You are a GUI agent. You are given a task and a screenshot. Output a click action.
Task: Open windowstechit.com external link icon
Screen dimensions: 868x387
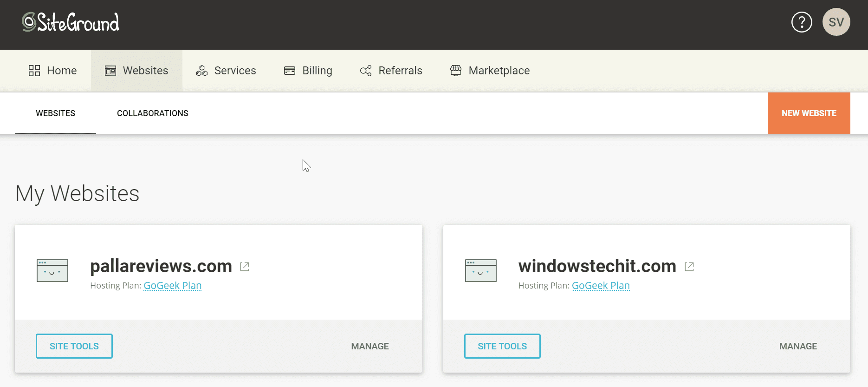689,267
